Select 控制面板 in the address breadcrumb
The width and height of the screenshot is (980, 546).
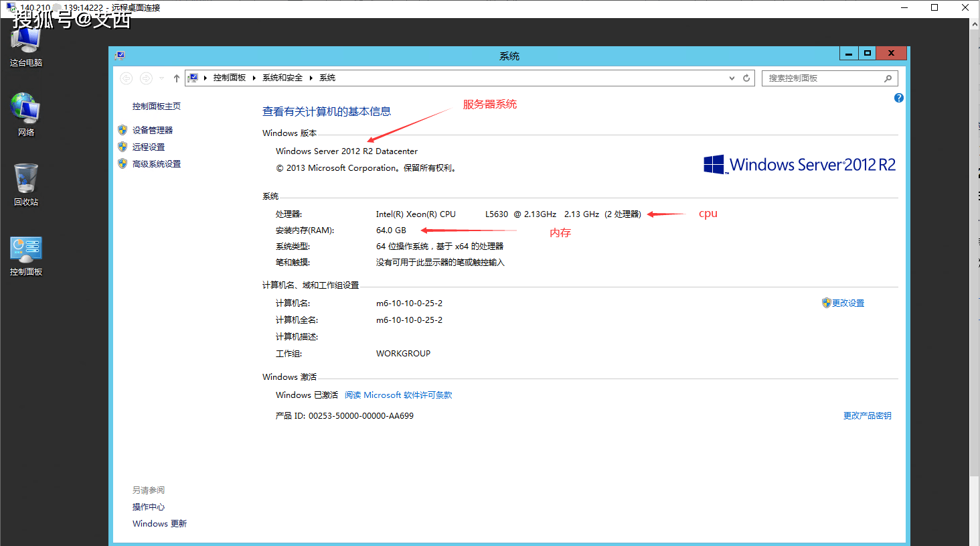(230, 78)
